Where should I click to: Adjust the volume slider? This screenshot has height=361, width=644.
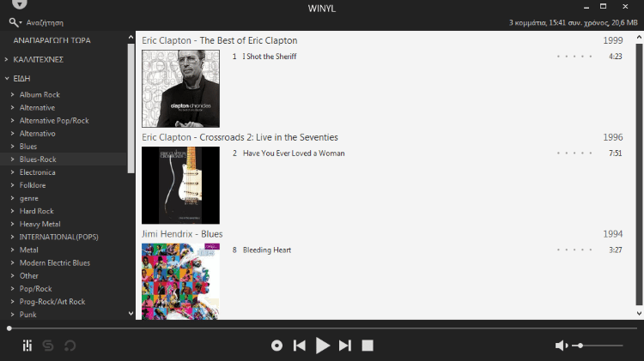pyautogui.click(x=598, y=346)
